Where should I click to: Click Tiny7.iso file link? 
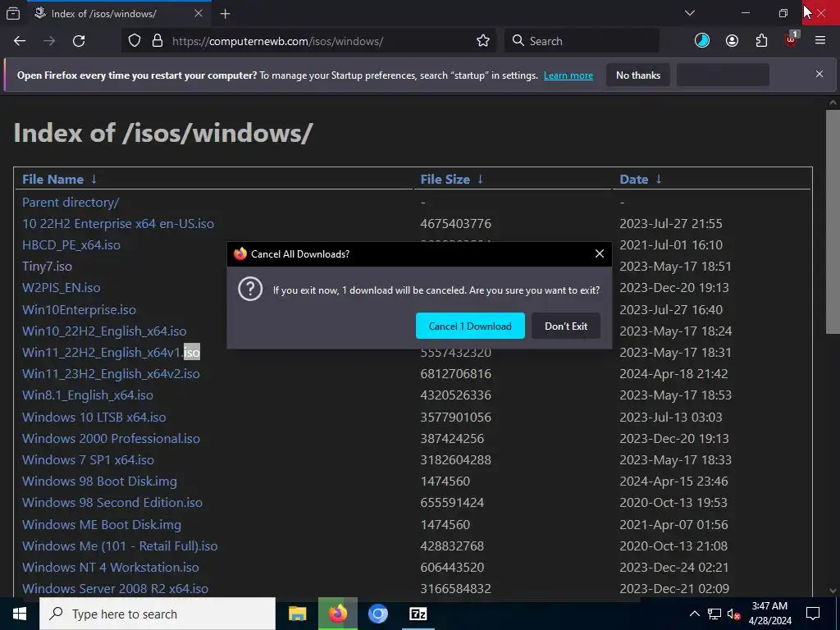(47, 267)
